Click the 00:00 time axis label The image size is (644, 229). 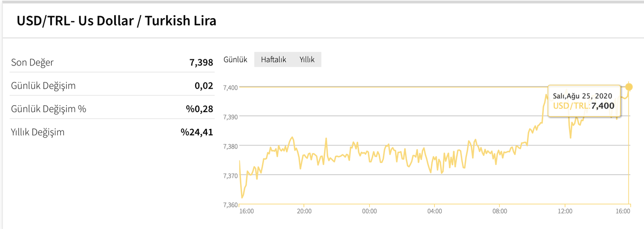pyautogui.click(x=369, y=211)
